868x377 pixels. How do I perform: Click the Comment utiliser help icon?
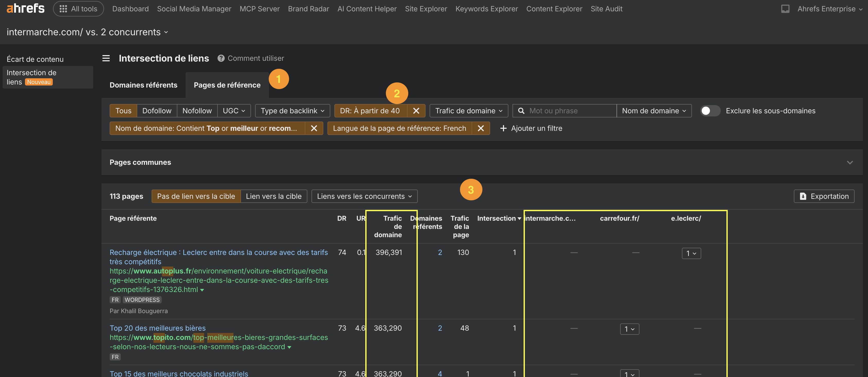221,58
